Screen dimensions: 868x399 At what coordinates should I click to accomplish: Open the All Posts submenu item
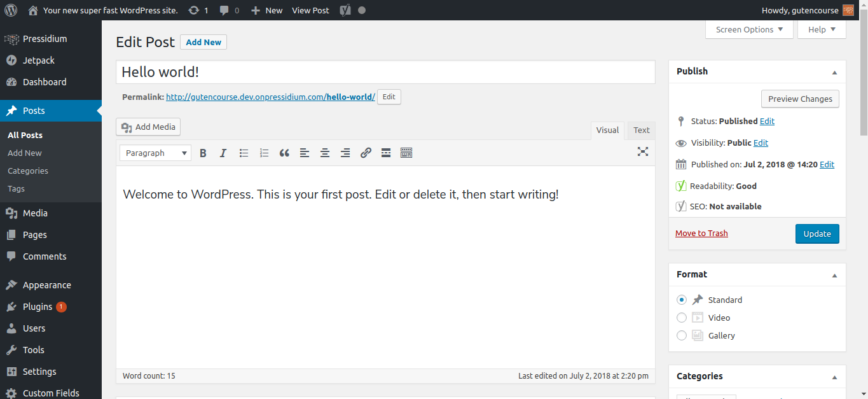[x=25, y=135]
